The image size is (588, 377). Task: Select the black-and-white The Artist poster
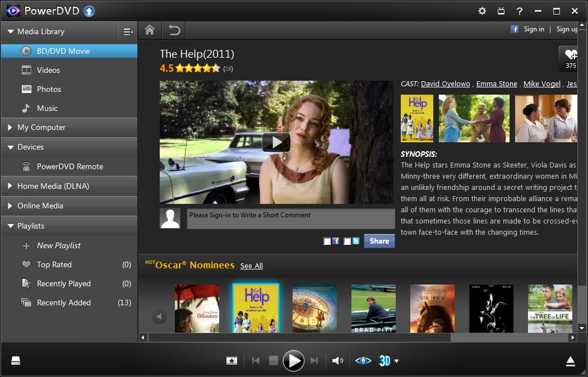tap(491, 309)
